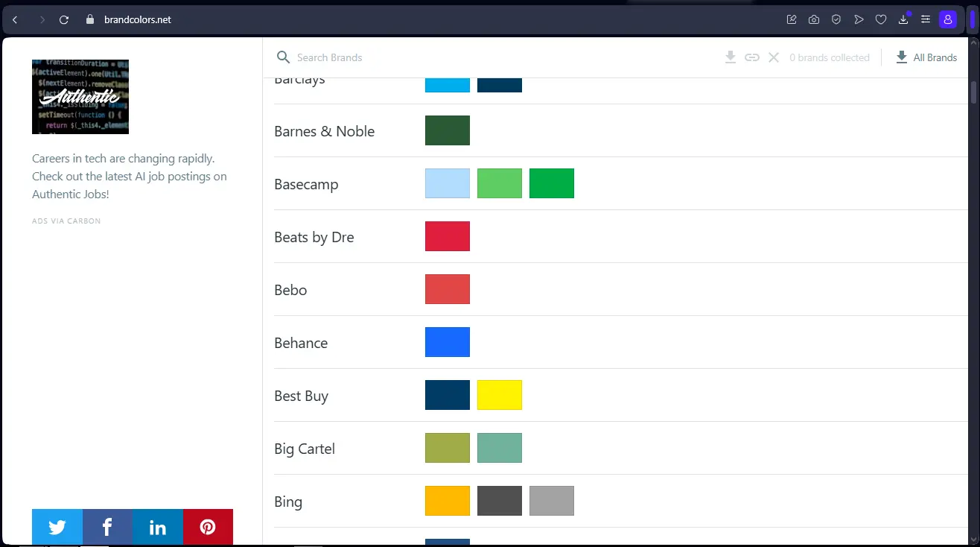Click the play arrow icon in toolbar
Viewport: 980px width, 547px height.
859,20
